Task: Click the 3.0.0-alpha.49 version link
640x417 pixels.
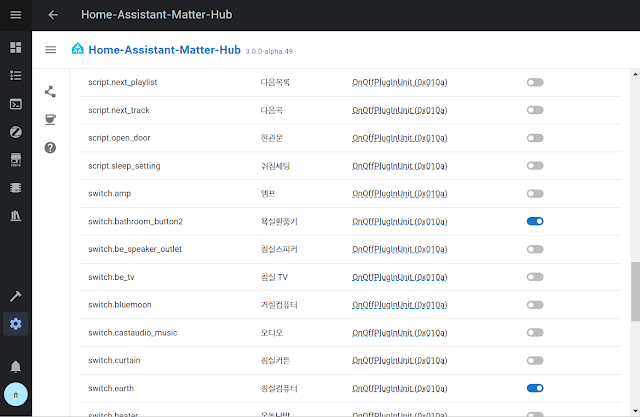Action: pos(269,51)
